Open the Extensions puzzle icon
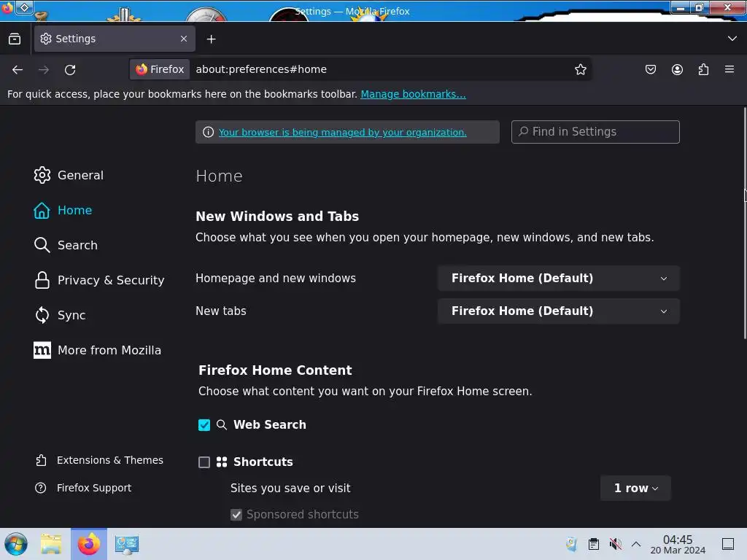Image resolution: width=747 pixels, height=560 pixels. point(703,69)
